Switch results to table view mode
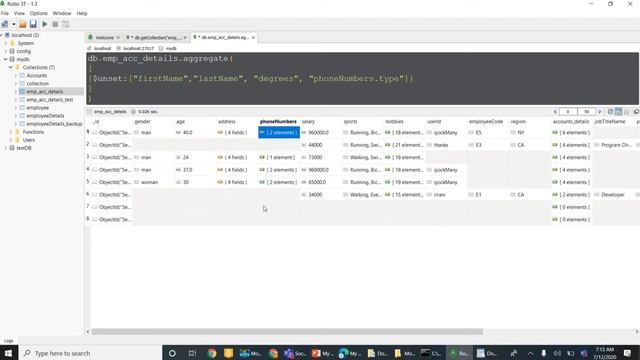The image size is (640, 360). coord(619,111)
